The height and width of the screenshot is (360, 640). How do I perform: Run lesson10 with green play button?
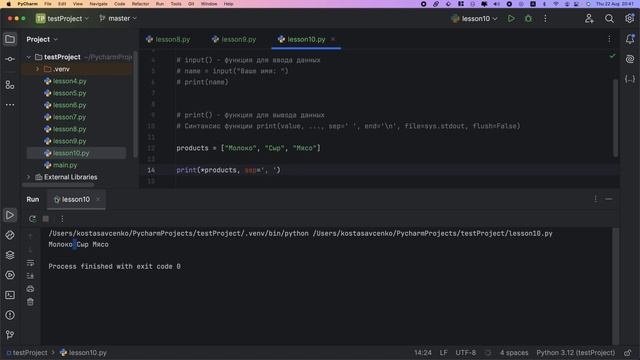[511, 18]
